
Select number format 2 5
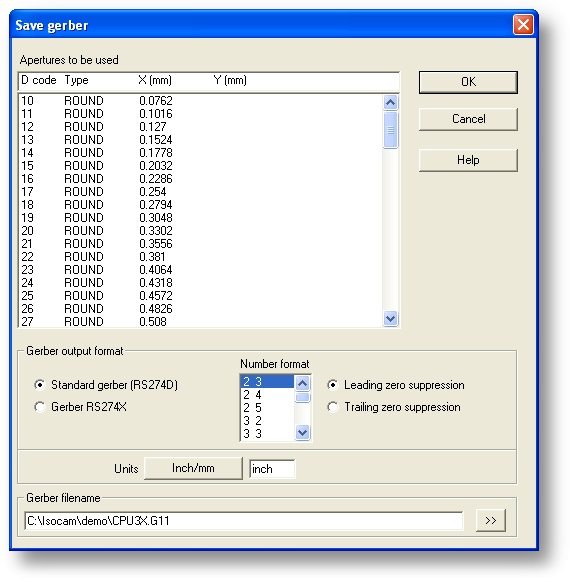[267, 408]
